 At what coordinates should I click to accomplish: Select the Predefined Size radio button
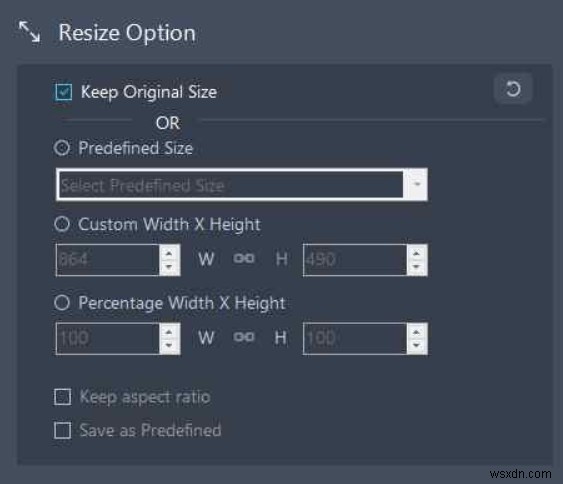click(62, 148)
